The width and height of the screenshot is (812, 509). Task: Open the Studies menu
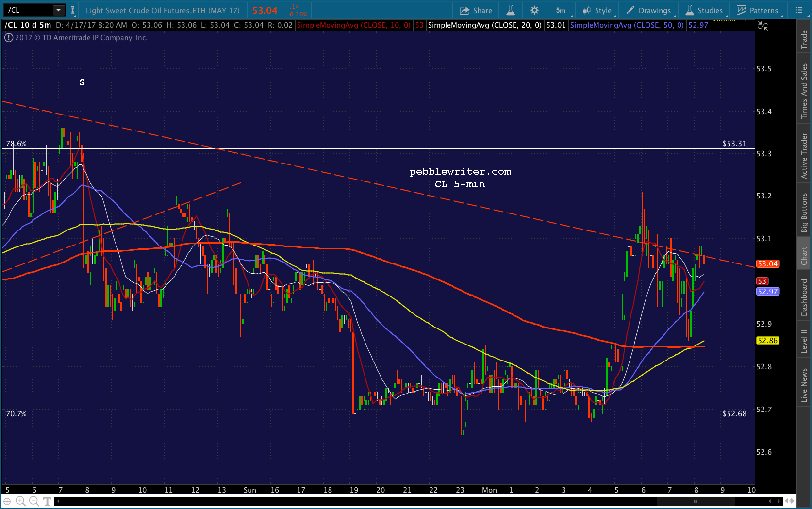(x=704, y=10)
